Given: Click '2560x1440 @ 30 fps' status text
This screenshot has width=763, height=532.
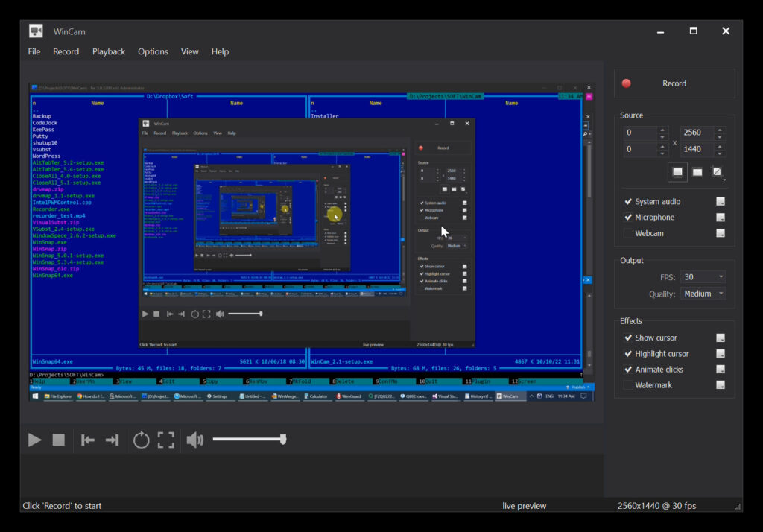Looking at the screenshot, I should pyautogui.click(x=657, y=506).
